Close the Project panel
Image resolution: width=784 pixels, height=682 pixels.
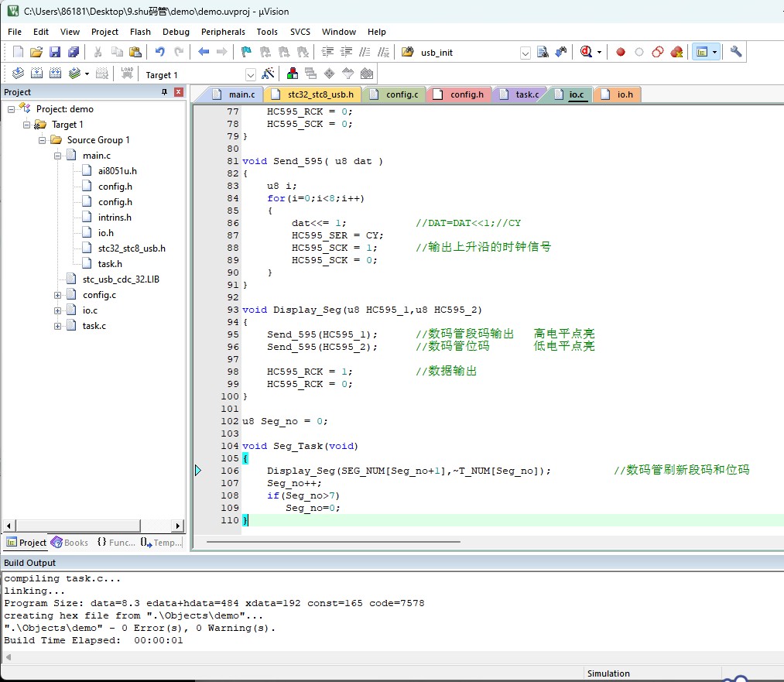point(179,92)
